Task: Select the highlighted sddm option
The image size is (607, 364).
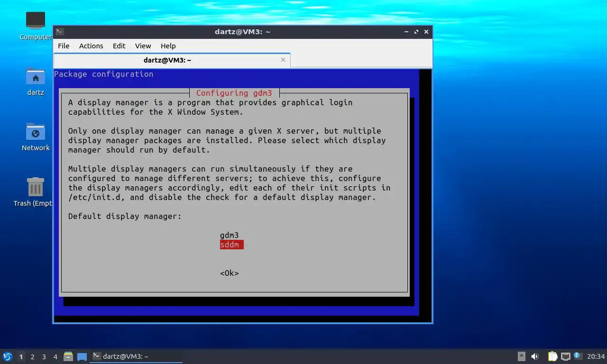Action: click(232, 245)
